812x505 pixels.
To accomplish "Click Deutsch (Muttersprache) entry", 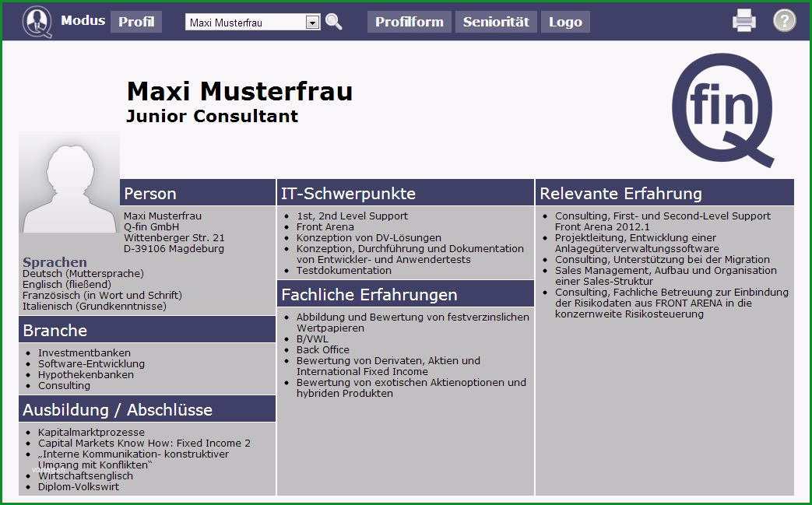I will [83, 273].
